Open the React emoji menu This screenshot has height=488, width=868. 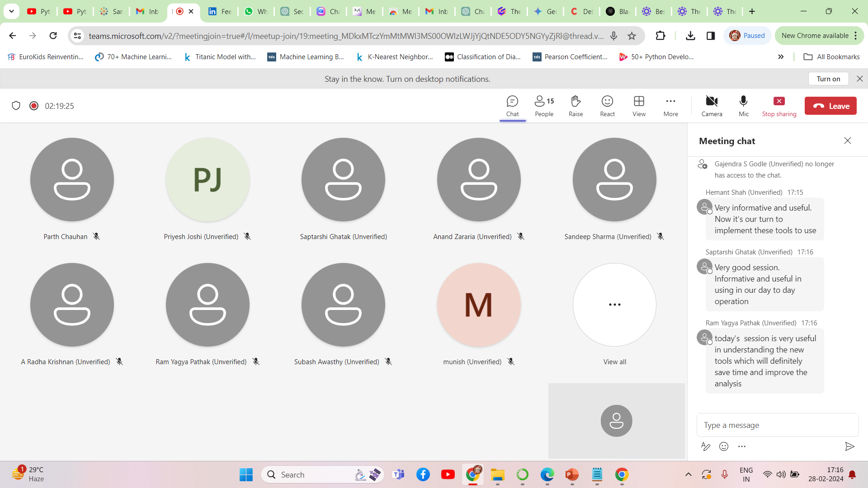pyautogui.click(x=607, y=106)
